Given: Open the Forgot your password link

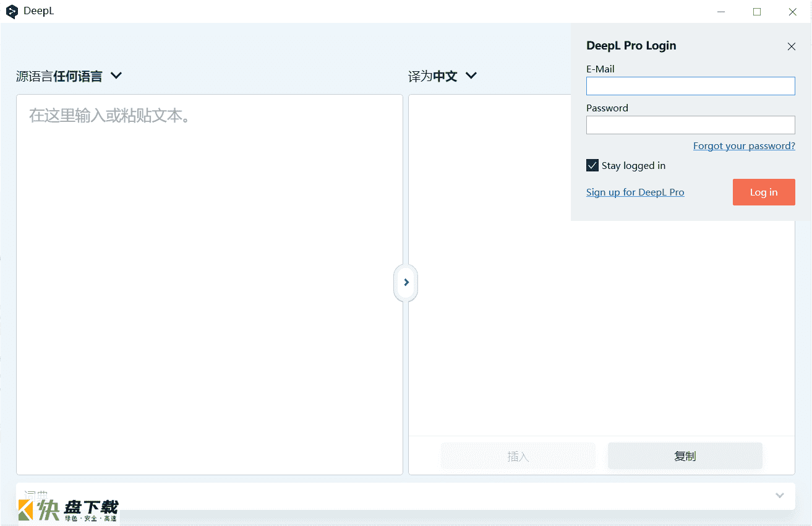Looking at the screenshot, I should coord(744,146).
